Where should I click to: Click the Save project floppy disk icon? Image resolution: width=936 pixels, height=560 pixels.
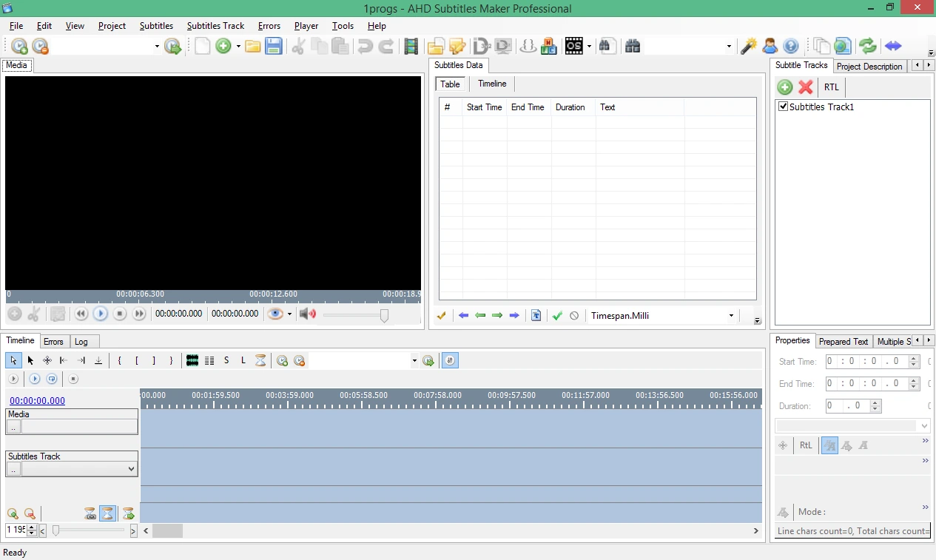274,46
